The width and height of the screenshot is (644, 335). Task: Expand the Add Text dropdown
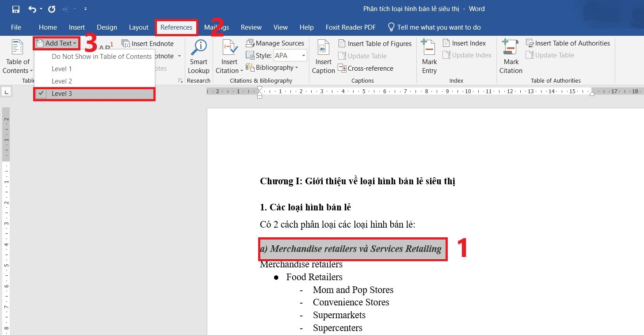coord(57,43)
